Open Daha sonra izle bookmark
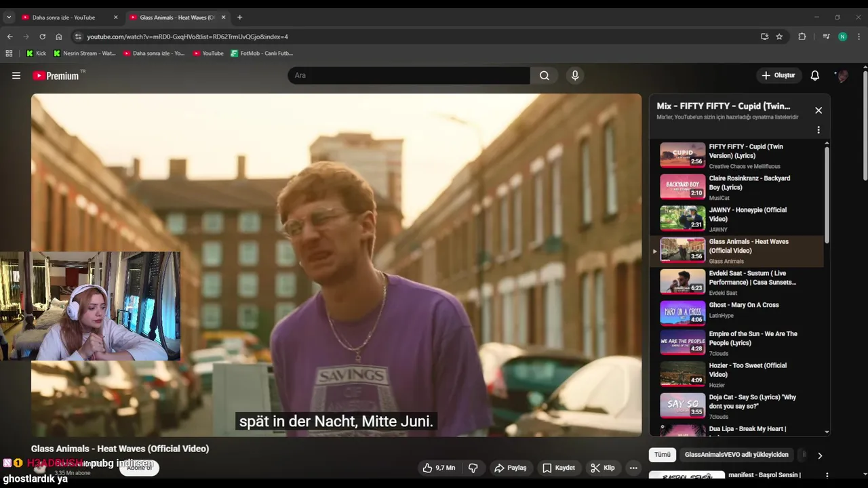This screenshot has height=488, width=868. [154, 53]
